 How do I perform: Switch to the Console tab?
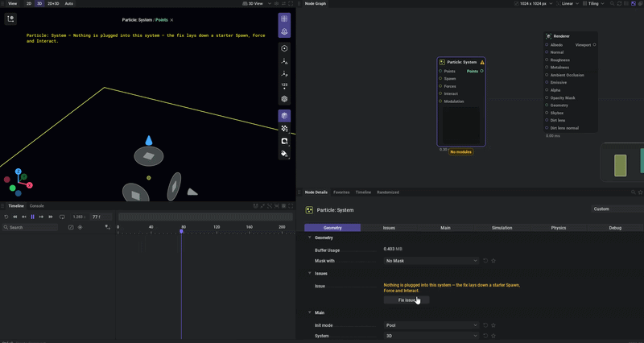click(36, 206)
